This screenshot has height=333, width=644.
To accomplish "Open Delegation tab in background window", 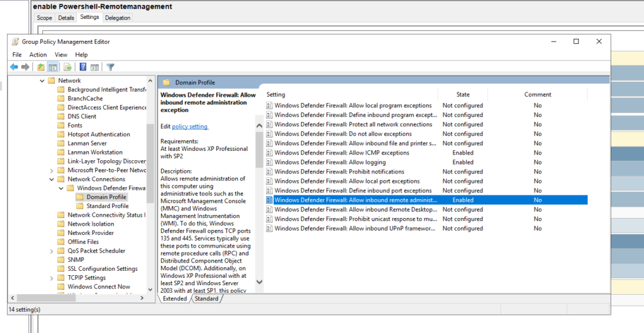I will pyautogui.click(x=118, y=18).
